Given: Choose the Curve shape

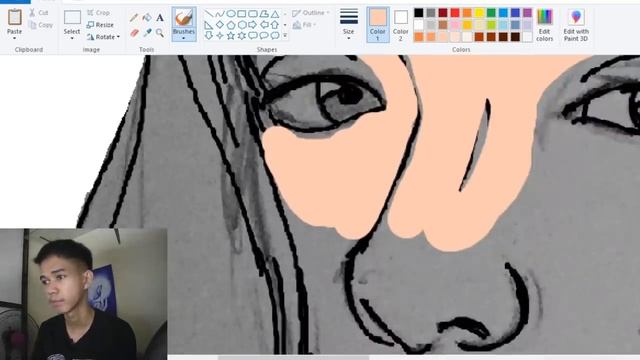Looking at the screenshot, I should 220,14.
